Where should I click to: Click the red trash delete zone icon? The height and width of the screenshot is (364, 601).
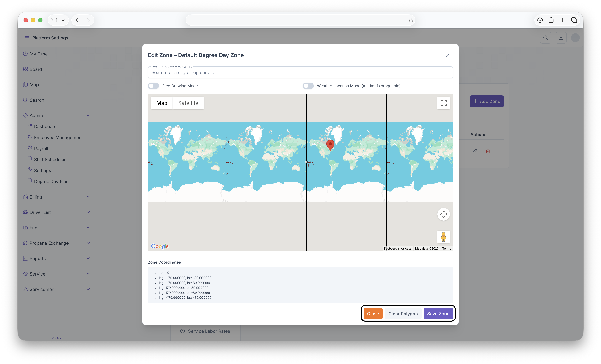click(x=488, y=151)
